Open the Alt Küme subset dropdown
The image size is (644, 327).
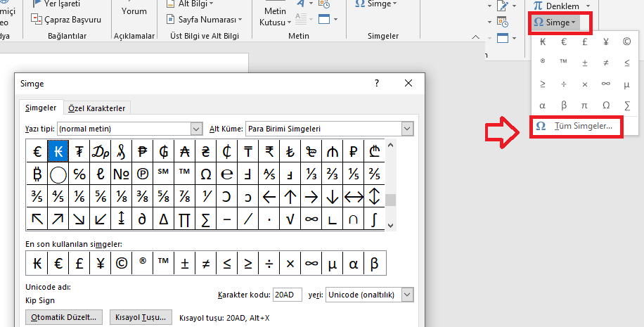(407, 129)
